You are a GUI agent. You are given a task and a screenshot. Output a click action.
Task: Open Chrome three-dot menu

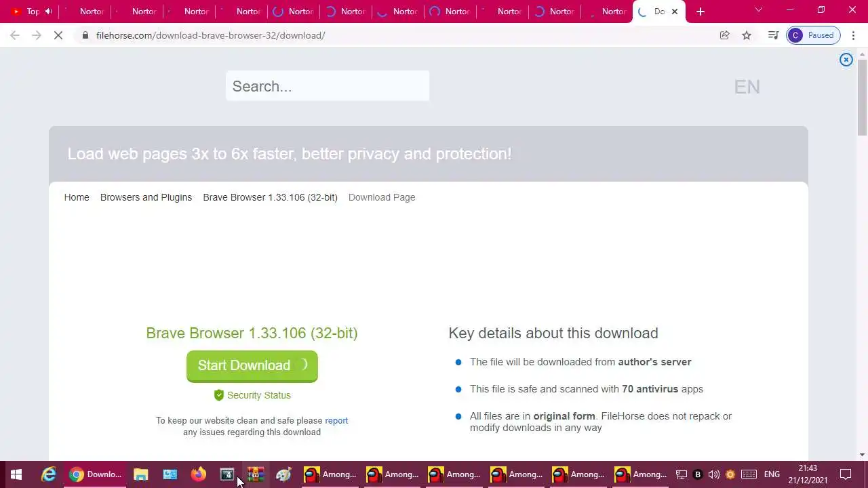pos(853,35)
